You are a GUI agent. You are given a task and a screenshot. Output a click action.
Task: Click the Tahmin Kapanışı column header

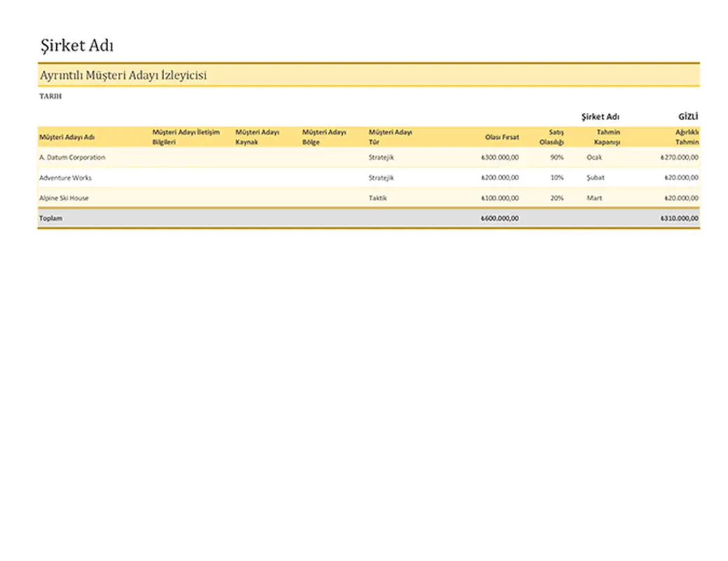coord(607,137)
